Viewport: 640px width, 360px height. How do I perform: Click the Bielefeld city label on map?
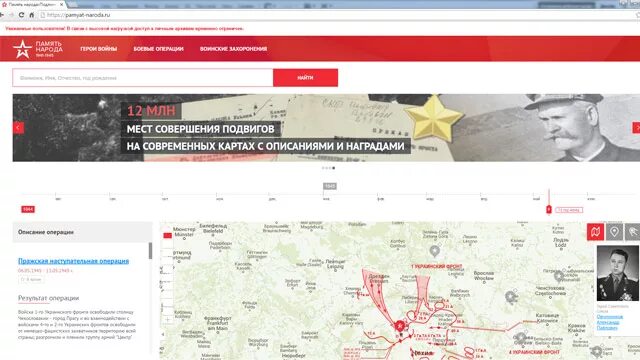coord(213,228)
